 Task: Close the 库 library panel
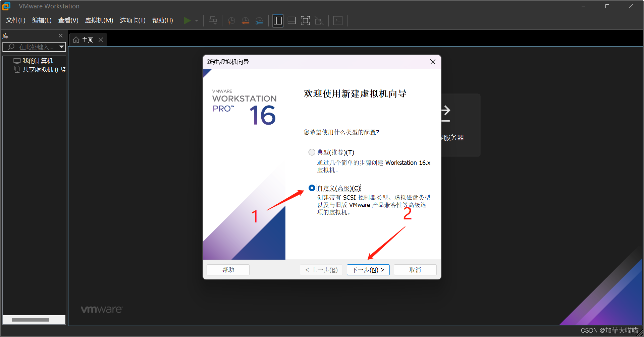tap(61, 36)
